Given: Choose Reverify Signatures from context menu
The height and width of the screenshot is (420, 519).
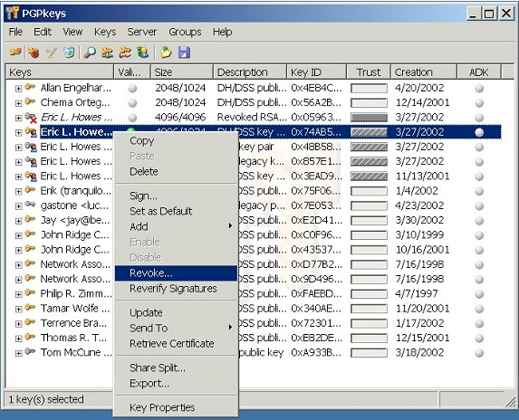Looking at the screenshot, I should (176, 289).
